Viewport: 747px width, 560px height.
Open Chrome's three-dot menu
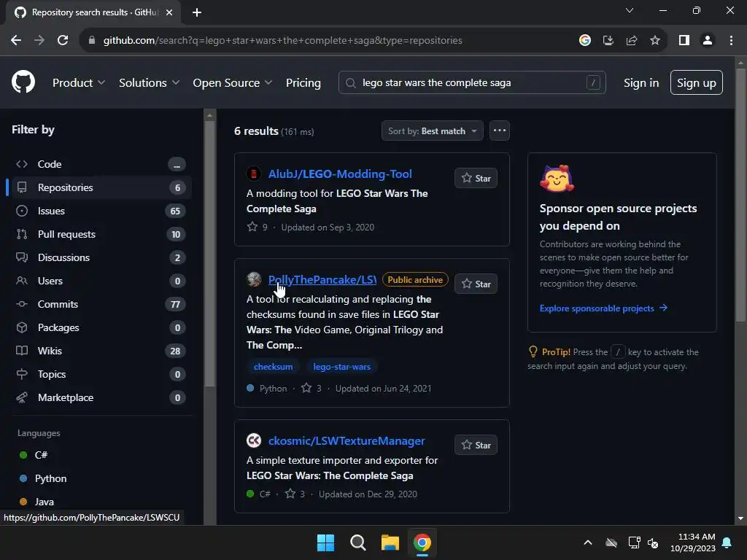[731, 41]
